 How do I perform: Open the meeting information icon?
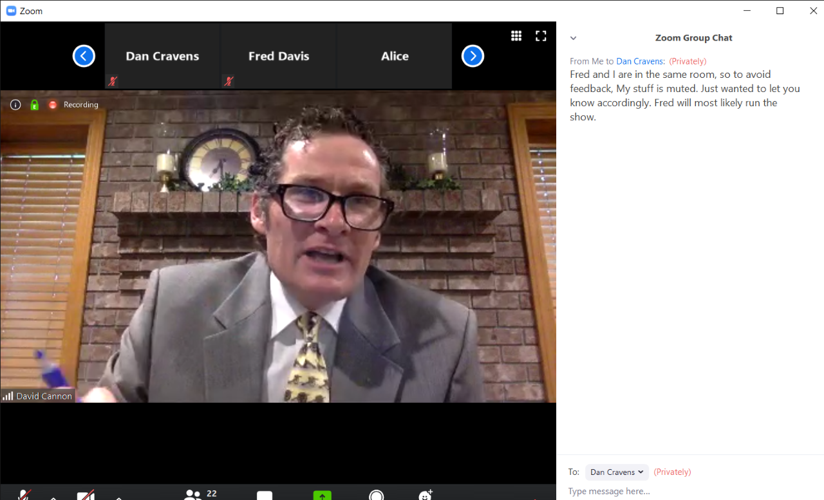pos(15,105)
